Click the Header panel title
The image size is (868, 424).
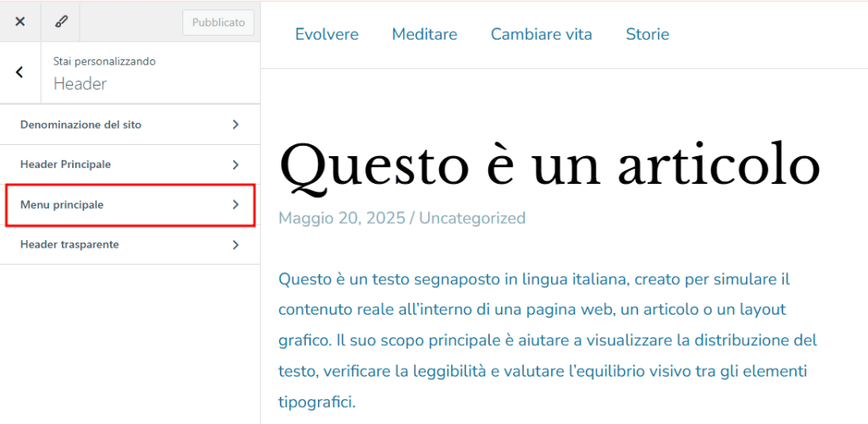[80, 84]
